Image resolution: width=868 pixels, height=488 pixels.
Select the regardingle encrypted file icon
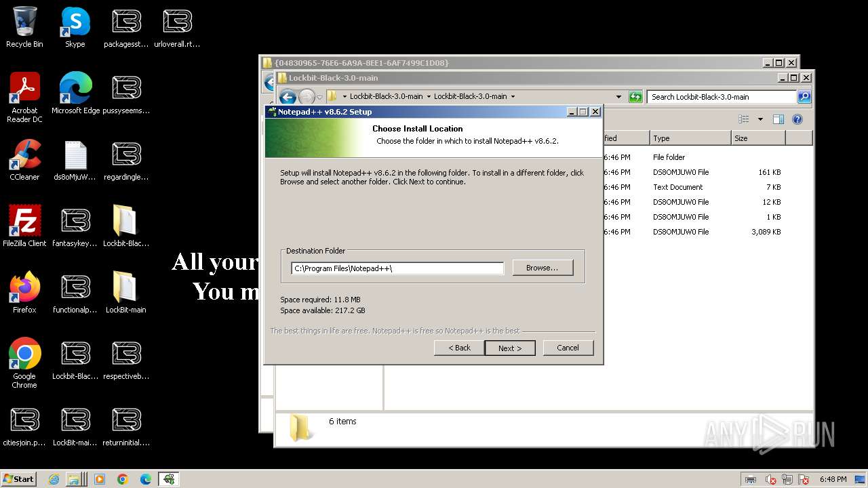[126, 161]
